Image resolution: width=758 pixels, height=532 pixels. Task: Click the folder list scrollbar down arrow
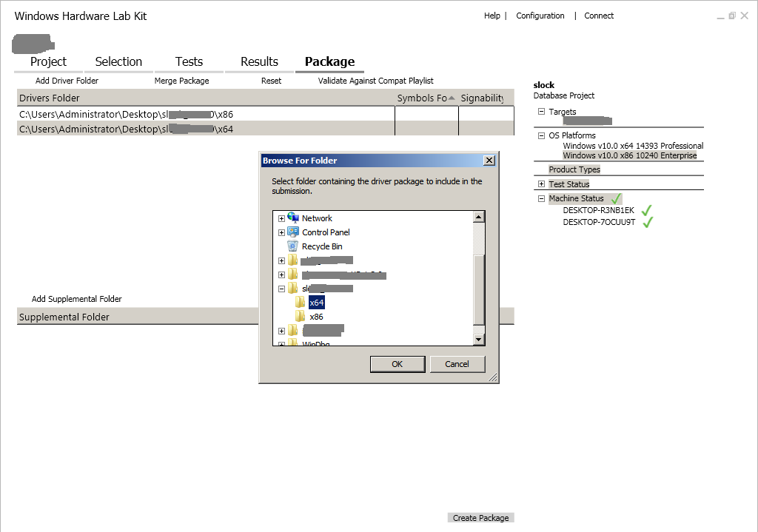479,340
